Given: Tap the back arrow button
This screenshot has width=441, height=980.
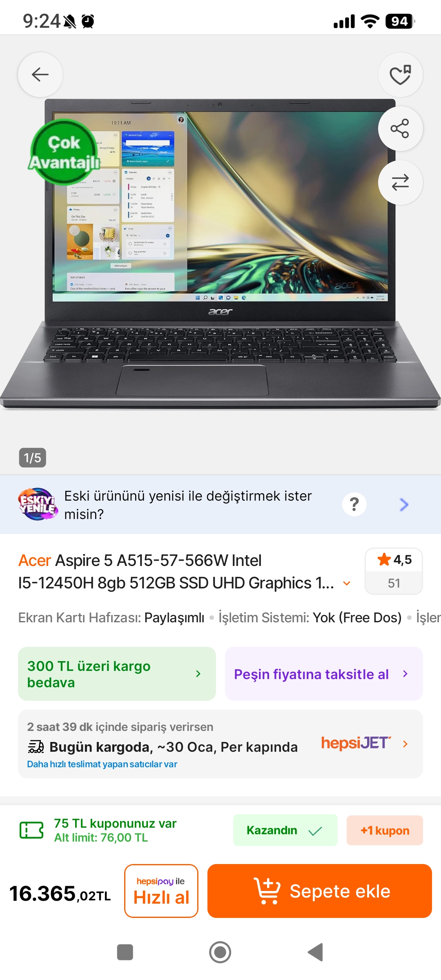Looking at the screenshot, I should pyautogui.click(x=40, y=75).
